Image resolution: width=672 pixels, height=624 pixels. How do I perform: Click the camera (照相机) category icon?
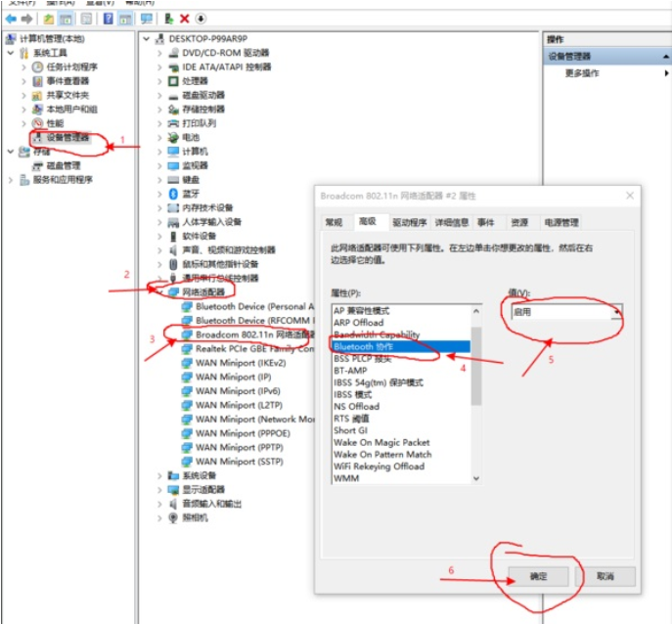tap(173, 517)
